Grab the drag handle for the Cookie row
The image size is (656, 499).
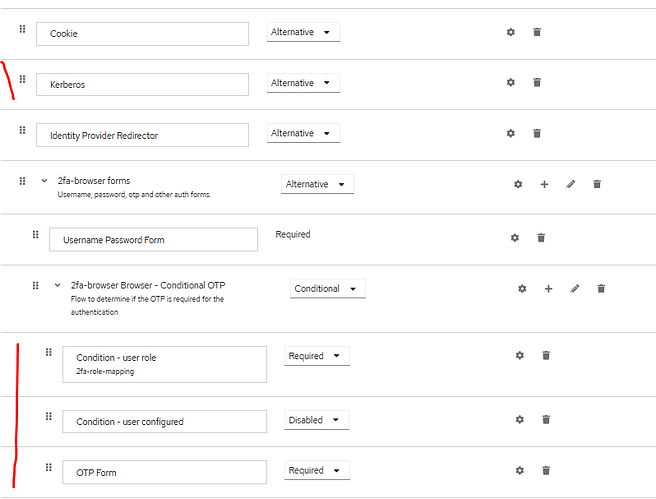pyautogui.click(x=22, y=30)
